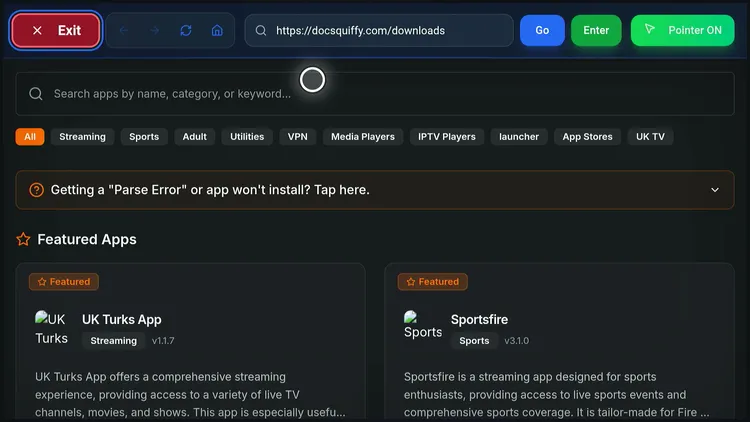Image resolution: width=750 pixels, height=422 pixels.
Task: Click the Featured badge on Sportsfire card
Action: click(x=432, y=282)
